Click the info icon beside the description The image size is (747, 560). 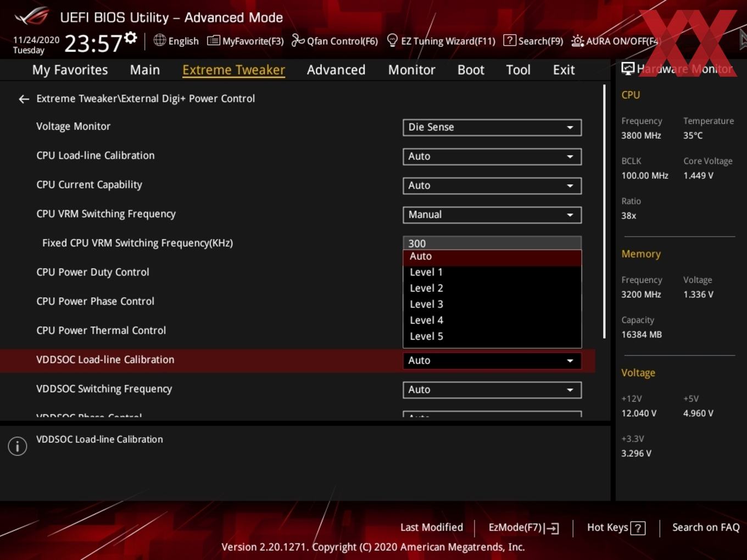coord(18,446)
